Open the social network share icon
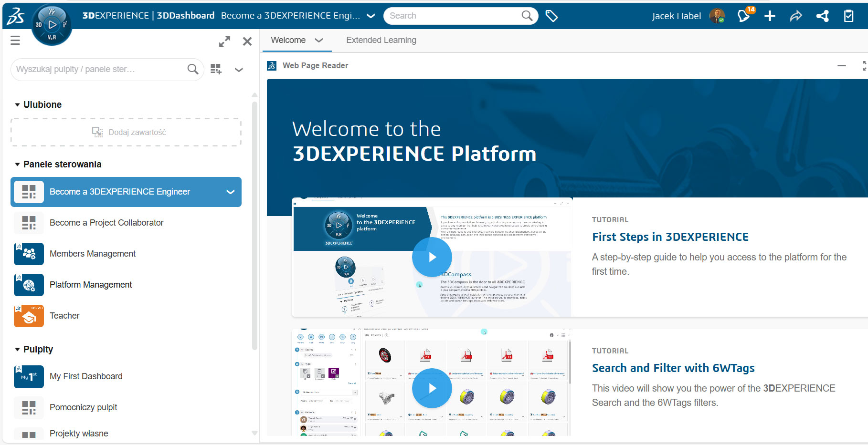868x445 pixels. 822,16
